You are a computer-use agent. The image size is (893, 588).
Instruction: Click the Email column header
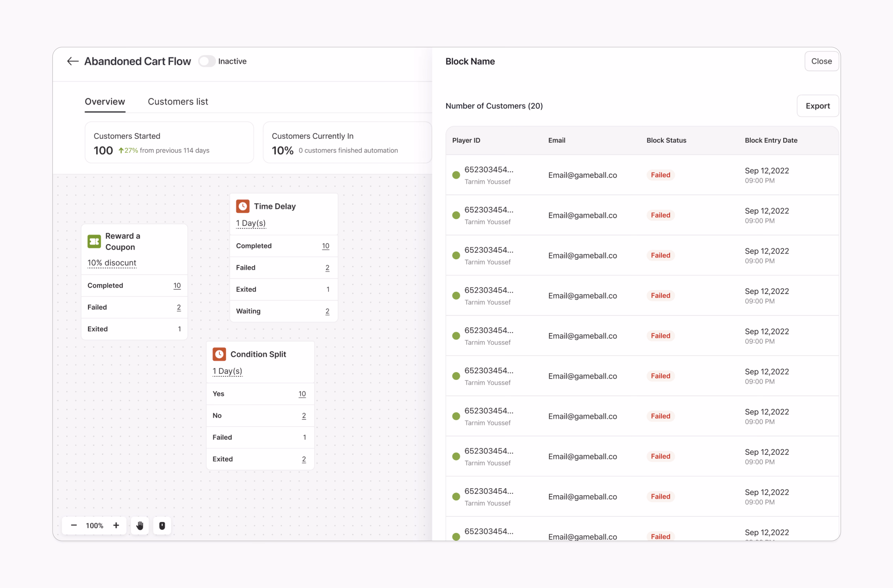556,140
